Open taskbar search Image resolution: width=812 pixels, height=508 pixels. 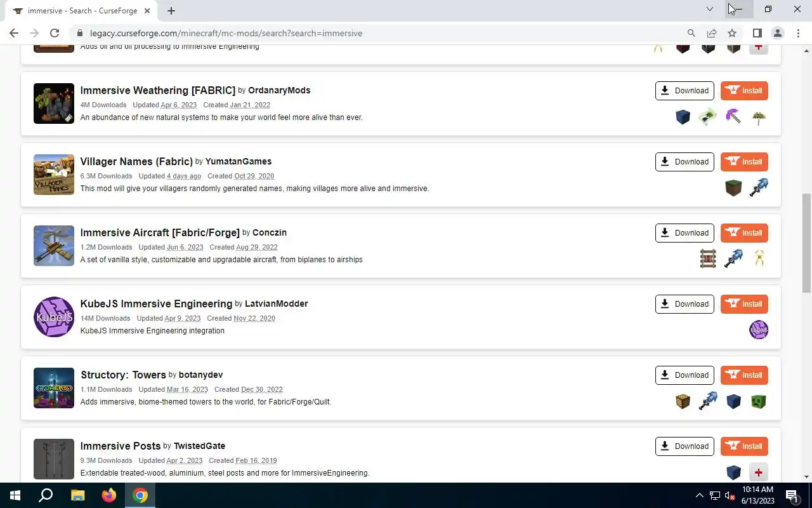[46, 495]
